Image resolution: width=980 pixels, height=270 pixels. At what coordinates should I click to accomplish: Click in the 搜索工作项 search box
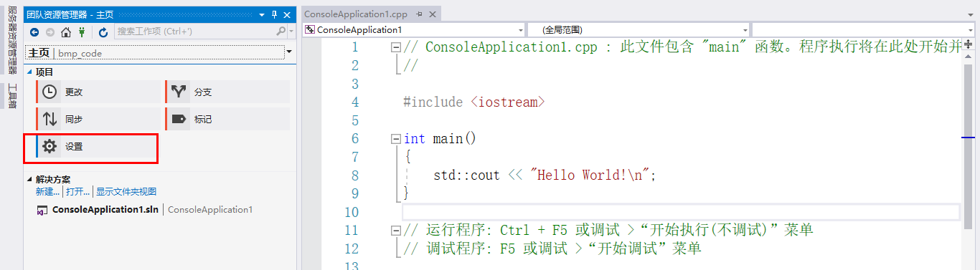coord(195,32)
